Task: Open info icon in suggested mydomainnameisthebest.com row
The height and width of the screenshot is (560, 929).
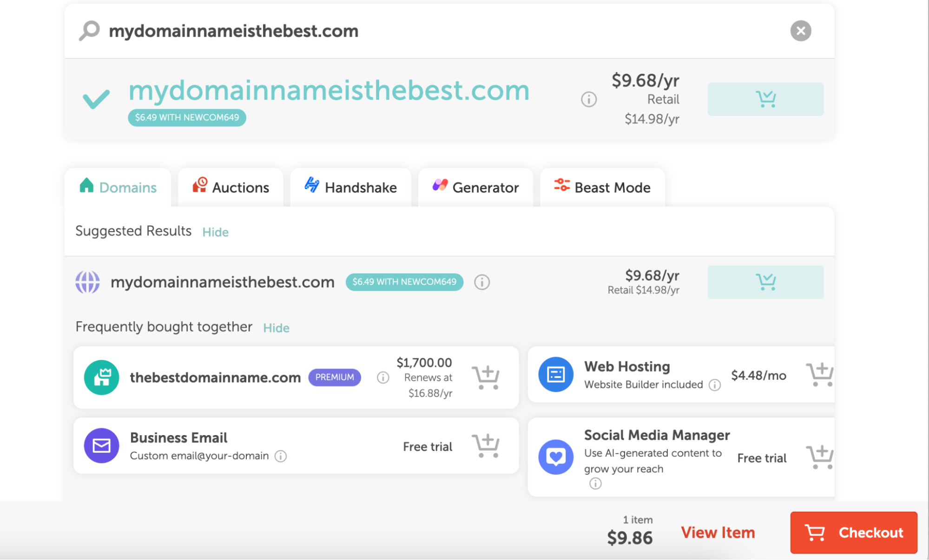Action: 481,282
